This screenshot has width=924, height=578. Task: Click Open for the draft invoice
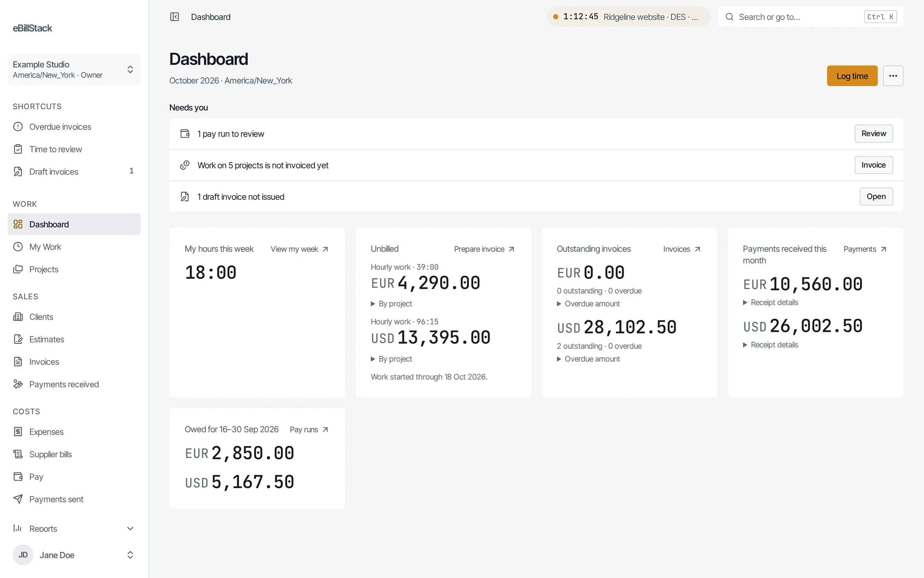point(876,197)
